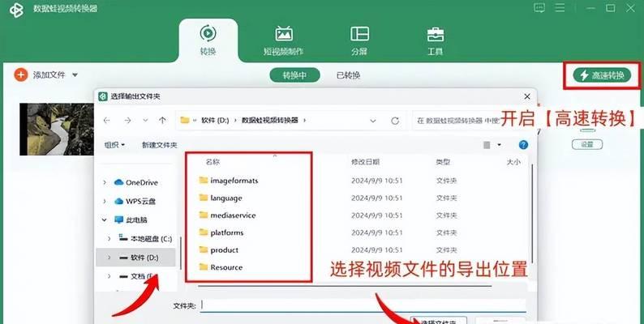
Task: Click the search box in folder dialog
Action: coord(456,121)
